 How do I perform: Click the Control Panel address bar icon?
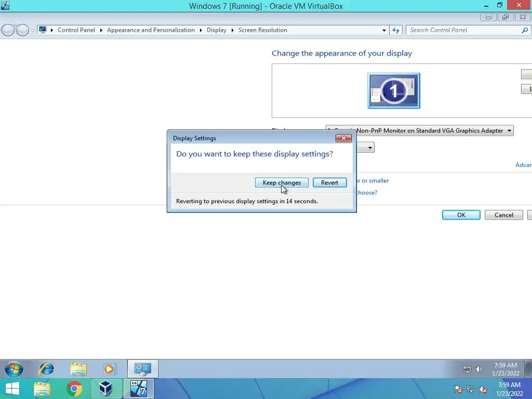point(43,30)
